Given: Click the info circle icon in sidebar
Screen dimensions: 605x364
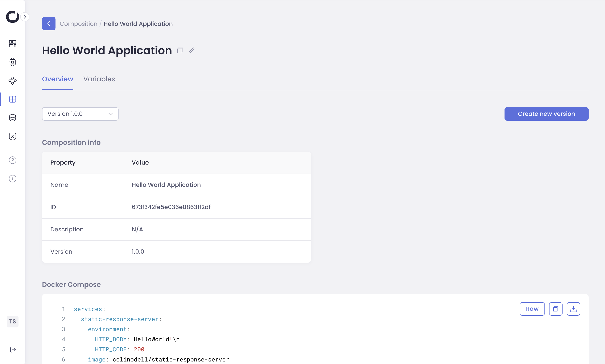Looking at the screenshot, I should pyautogui.click(x=13, y=179).
